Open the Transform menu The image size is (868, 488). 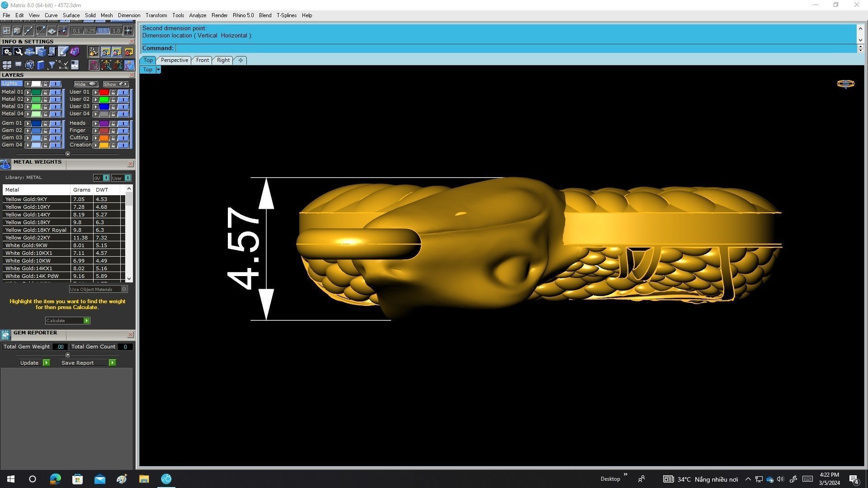156,15
